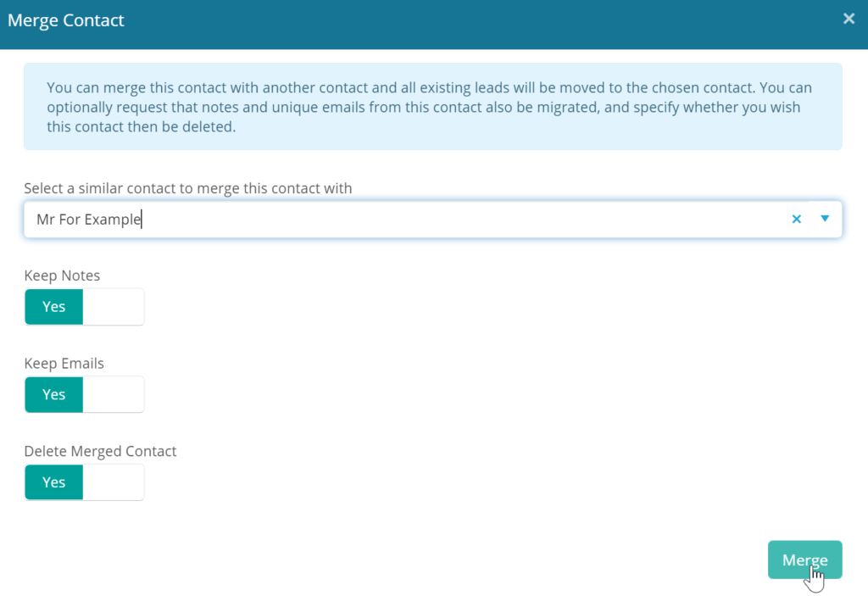Expand the similar contact dropdown arrow

coord(825,219)
